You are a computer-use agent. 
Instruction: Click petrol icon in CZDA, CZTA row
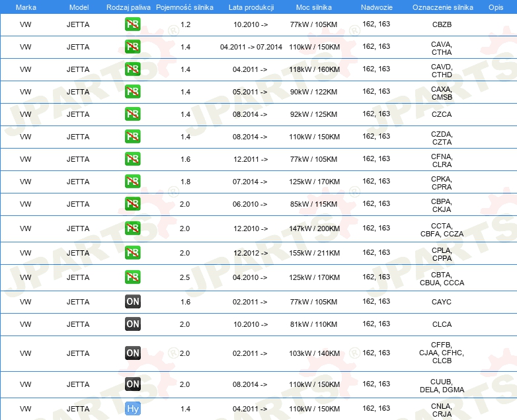(132, 137)
